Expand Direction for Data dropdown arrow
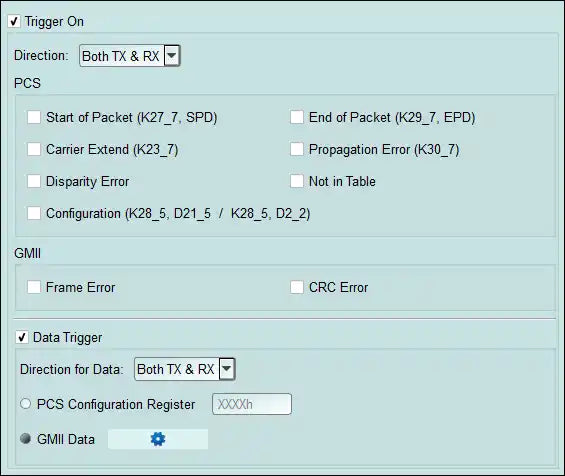The width and height of the screenshot is (565, 476). [227, 369]
